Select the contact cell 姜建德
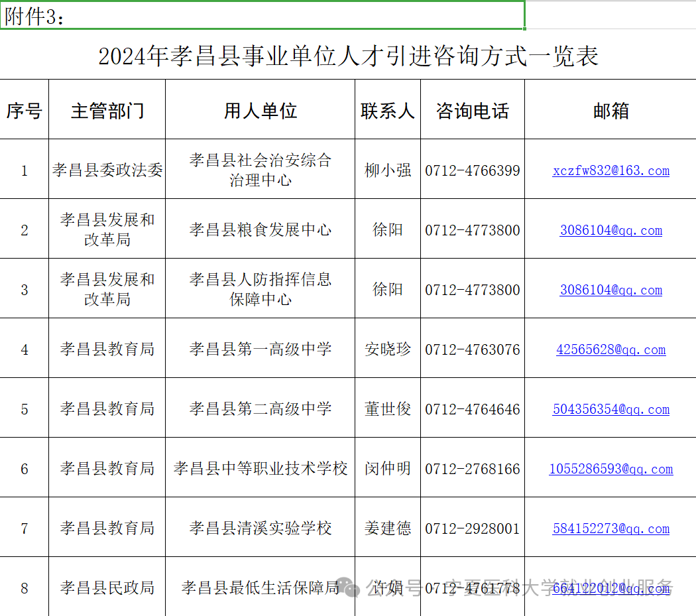Viewport: 696px width, 616px height. pyautogui.click(x=388, y=527)
